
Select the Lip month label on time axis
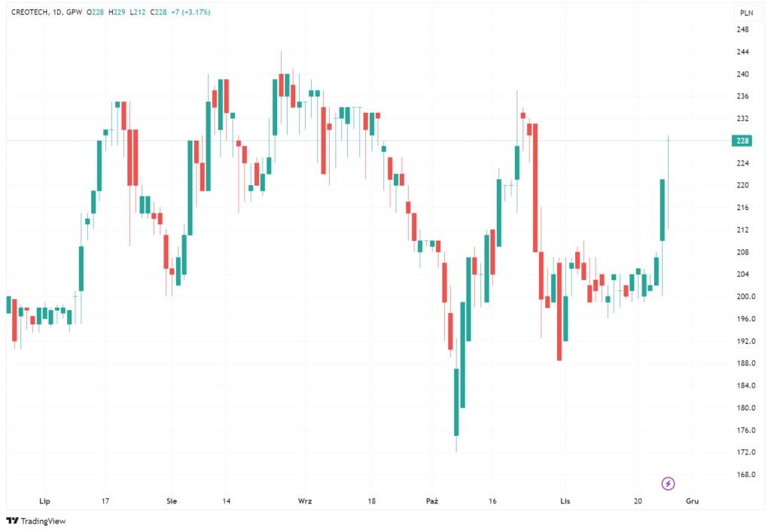(42, 500)
